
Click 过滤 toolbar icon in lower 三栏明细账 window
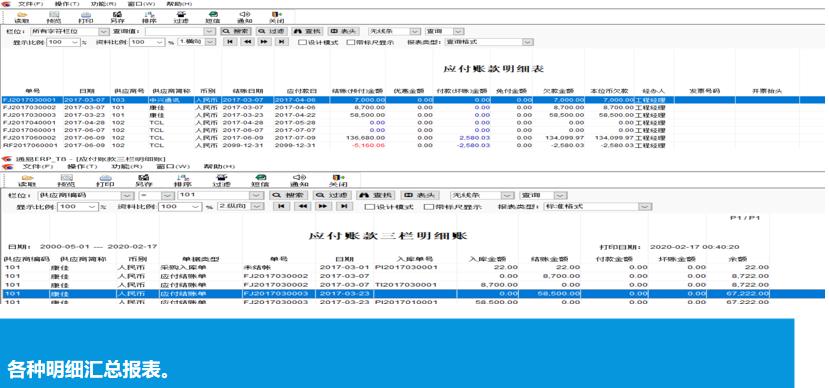(x=222, y=181)
